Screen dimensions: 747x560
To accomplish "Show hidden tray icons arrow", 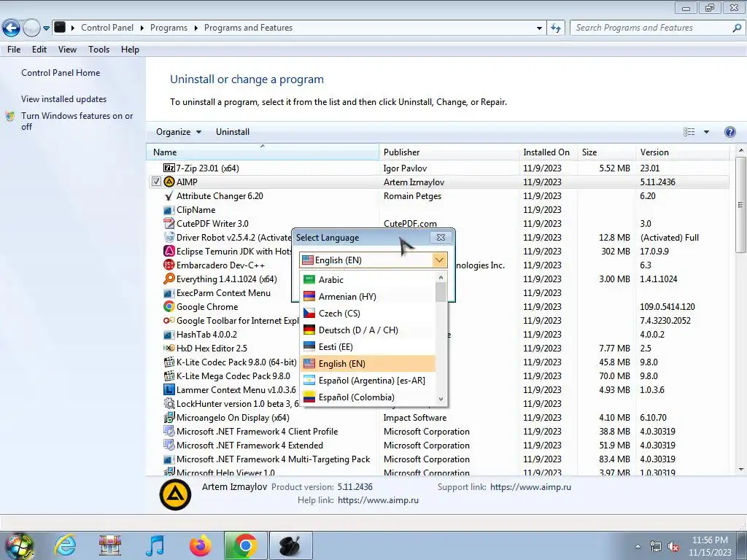I will coord(638,547).
